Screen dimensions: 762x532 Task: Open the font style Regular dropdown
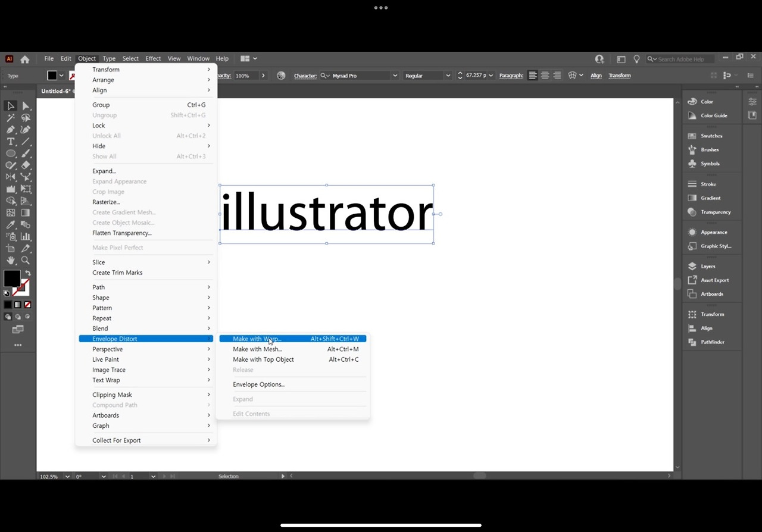[448, 76]
